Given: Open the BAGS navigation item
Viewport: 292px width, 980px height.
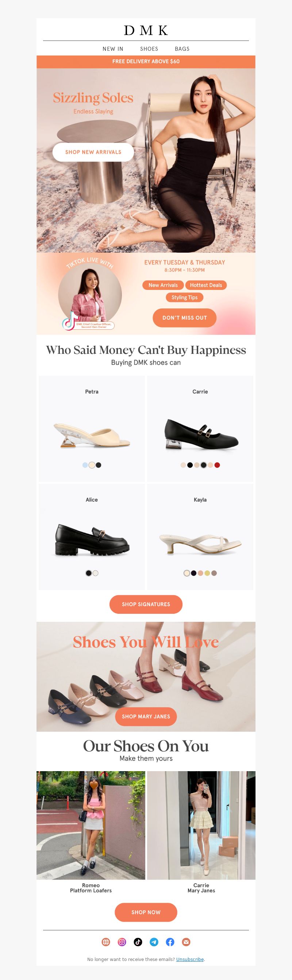Looking at the screenshot, I should [182, 49].
